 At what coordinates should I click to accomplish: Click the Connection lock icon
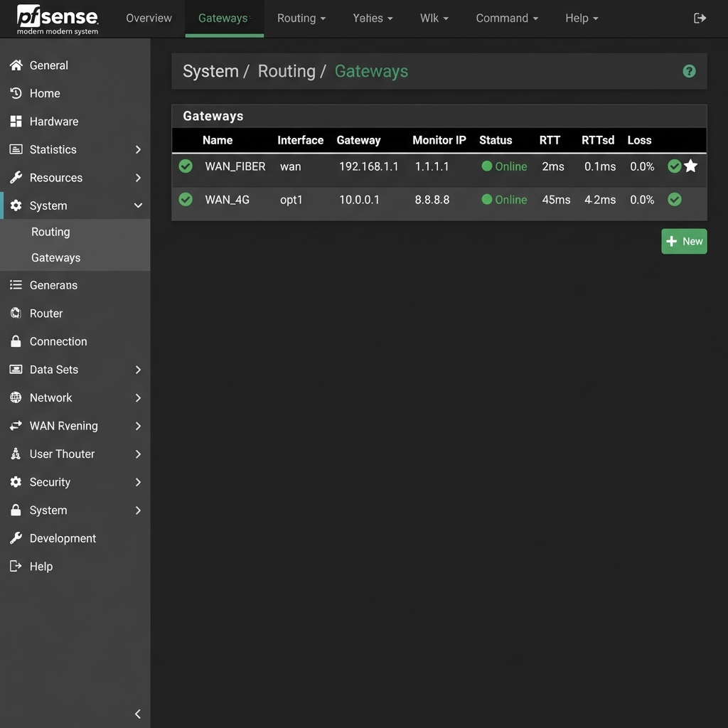(x=16, y=341)
